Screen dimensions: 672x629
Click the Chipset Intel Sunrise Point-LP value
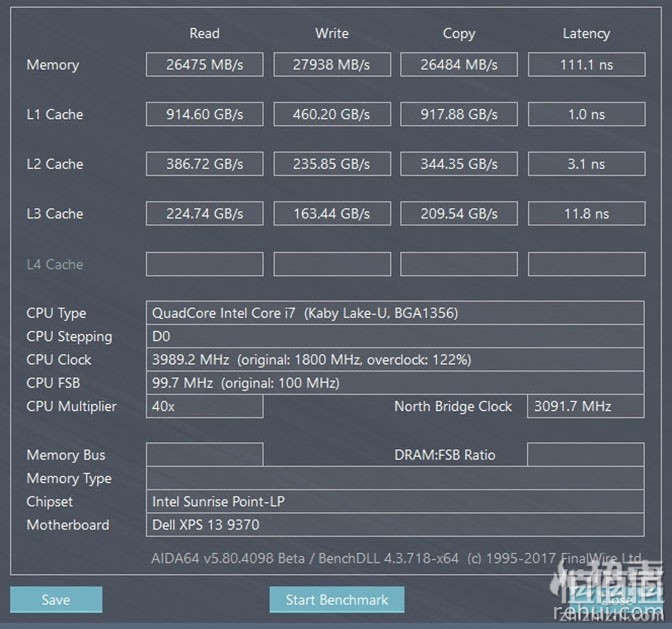tap(395, 501)
